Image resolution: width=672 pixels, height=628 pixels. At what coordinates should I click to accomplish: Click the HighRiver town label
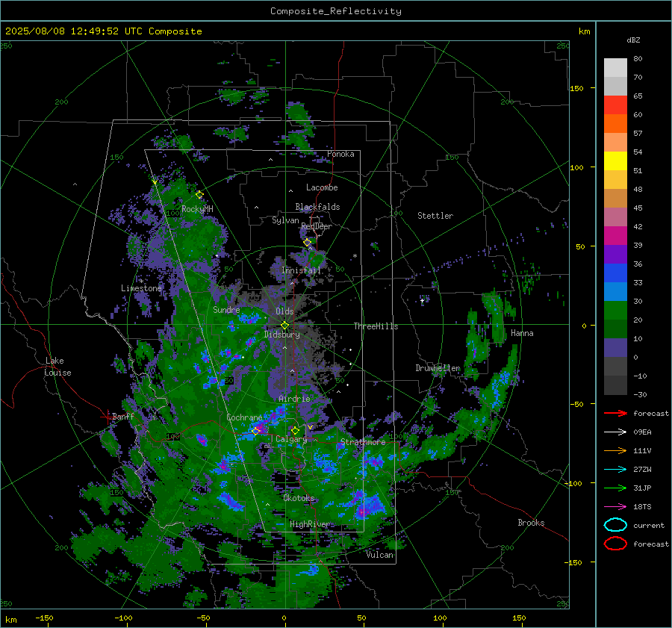coord(310,524)
